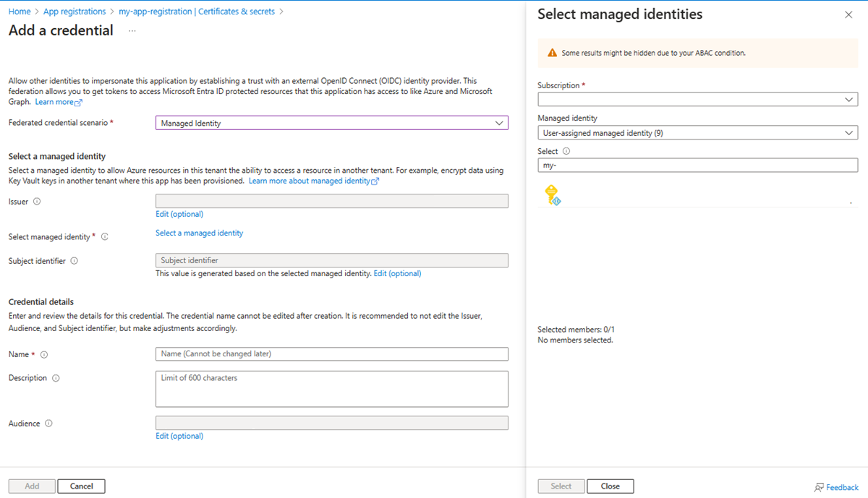Viewport: 868px width, 498px height.
Task: Click the managed identity key icon result
Action: (553, 194)
